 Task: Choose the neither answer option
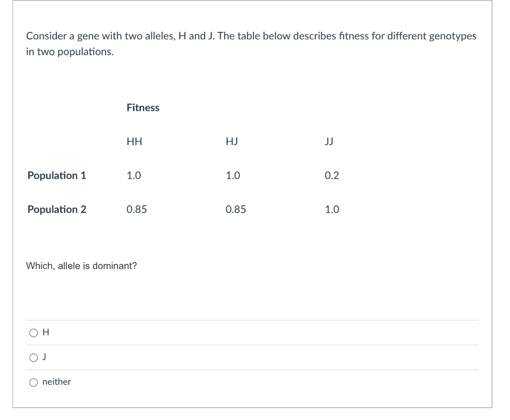click(x=33, y=382)
